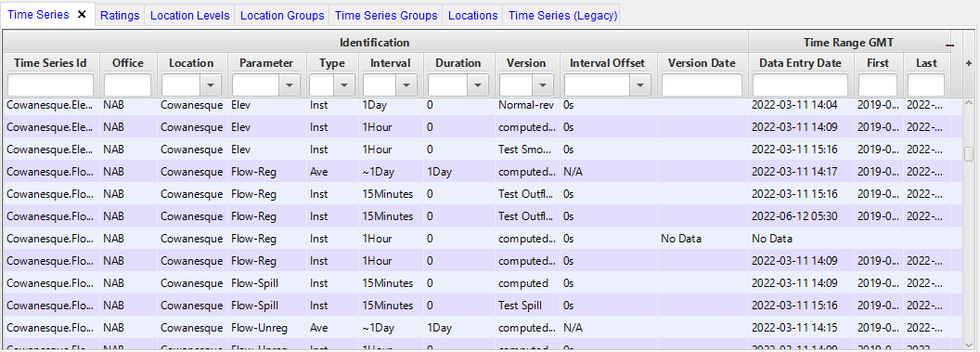Switch to the Ratings tab
The height and width of the screenshot is (352, 980).
[x=120, y=16]
